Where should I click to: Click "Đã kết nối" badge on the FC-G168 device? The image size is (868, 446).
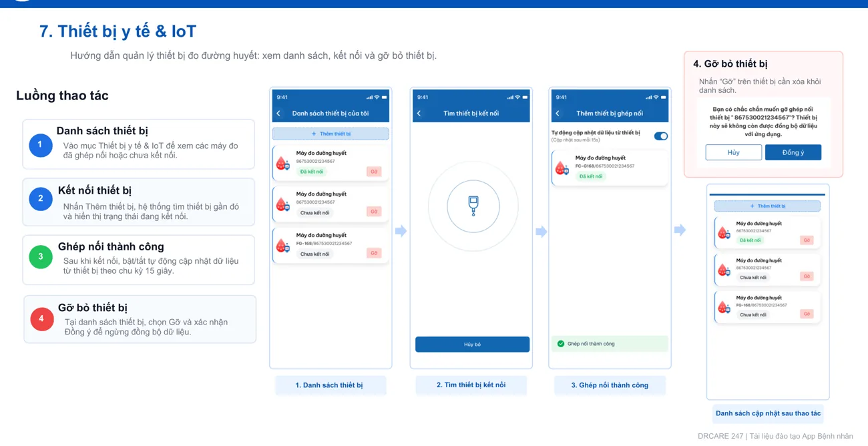point(591,176)
